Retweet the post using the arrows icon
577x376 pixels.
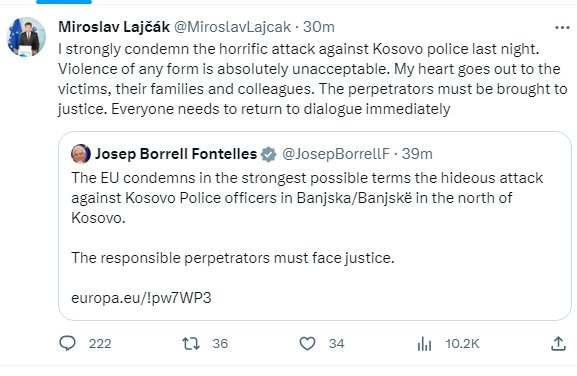tap(191, 344)
